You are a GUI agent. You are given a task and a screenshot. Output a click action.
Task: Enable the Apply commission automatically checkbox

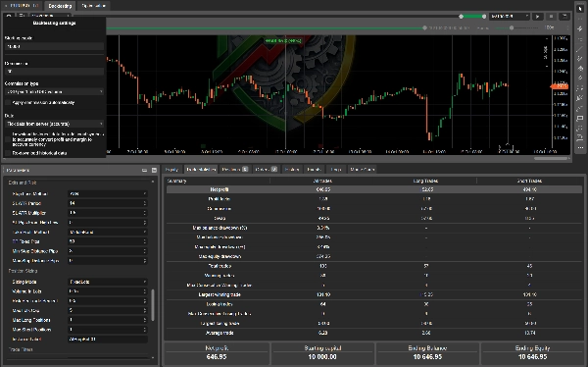click(x=8, y=103)
